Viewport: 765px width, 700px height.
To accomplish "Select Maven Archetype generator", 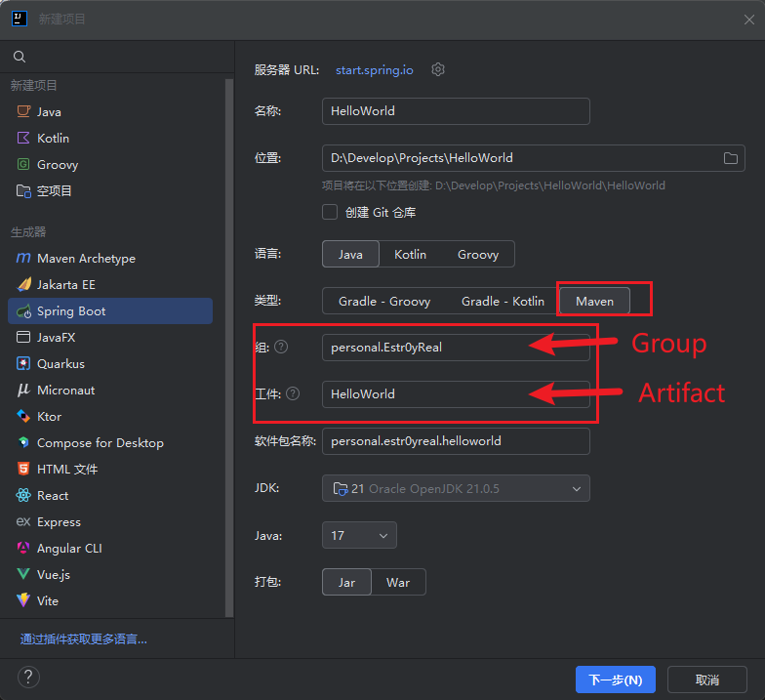I will click(x=86, y=259).
